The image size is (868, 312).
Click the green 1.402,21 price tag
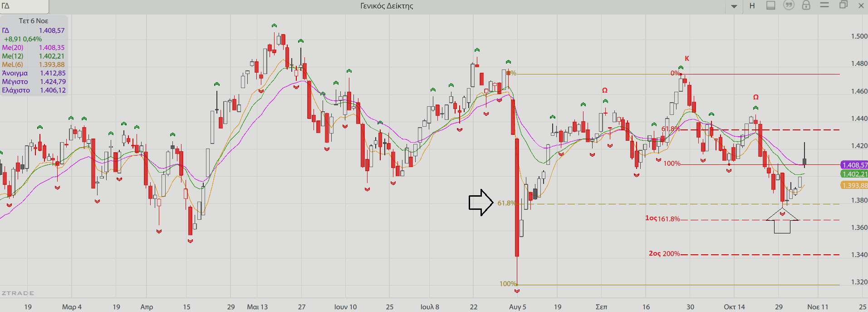pyautogui.click(x=854, y=174)
